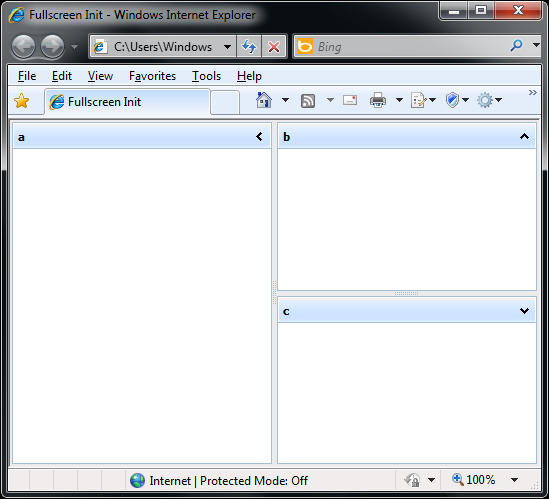Open the Favorites menu
Image resolution: width=549 pixels, height=499 pixels.
[152, 76]
